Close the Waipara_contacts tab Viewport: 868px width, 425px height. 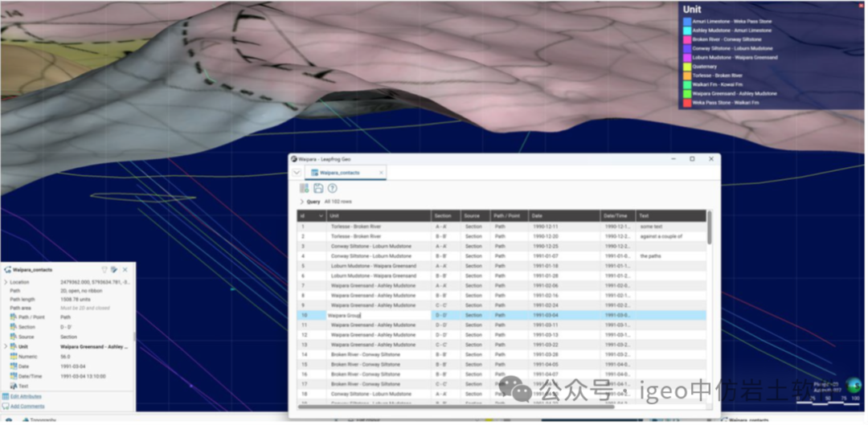(x=382, y=173)
